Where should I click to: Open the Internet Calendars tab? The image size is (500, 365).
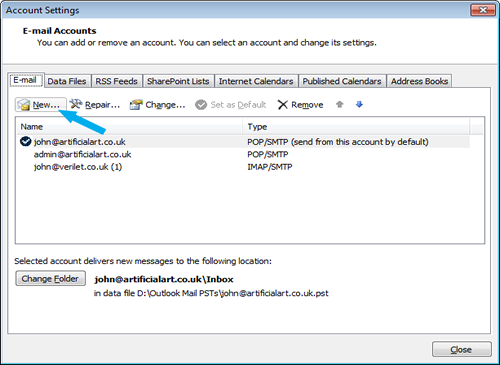tap(256, 81)
